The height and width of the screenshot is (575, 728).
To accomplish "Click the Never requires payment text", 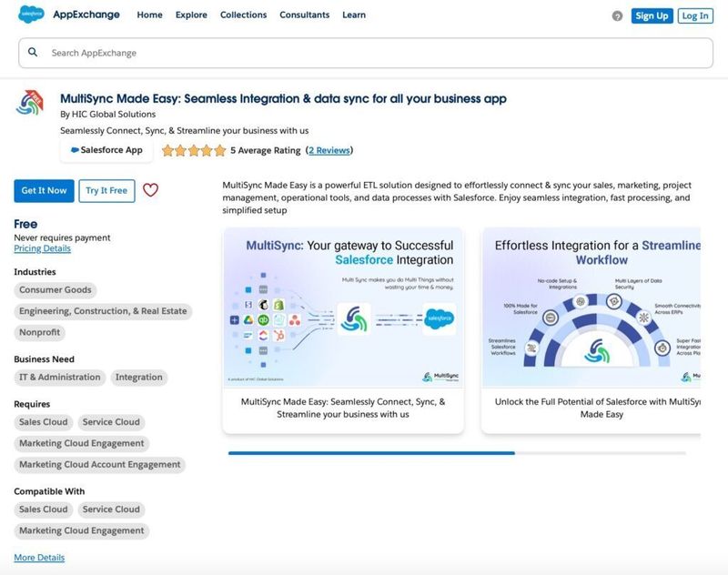I will point(62,237).
